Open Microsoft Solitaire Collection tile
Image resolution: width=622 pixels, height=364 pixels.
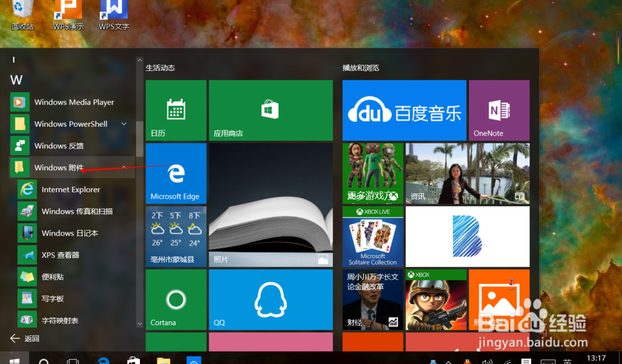[373, 237]
